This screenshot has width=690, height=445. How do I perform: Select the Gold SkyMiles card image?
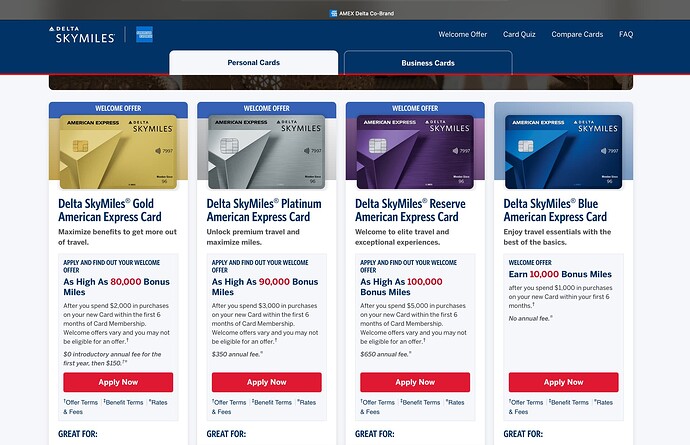point(118,152)
